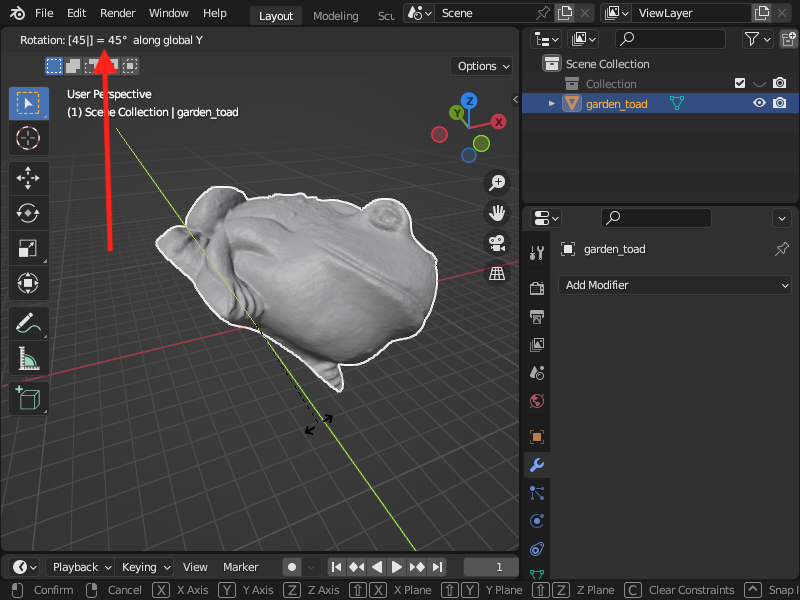
Task: Toggle camera view icon
Action: tap(496, 243)
